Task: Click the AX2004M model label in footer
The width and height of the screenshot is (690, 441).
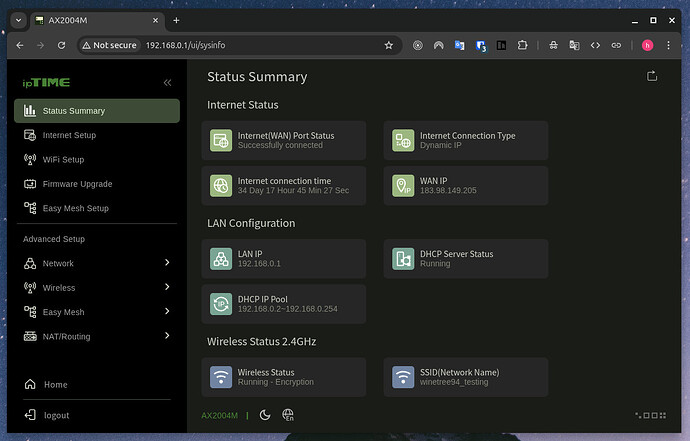Action: click(220, 415)
